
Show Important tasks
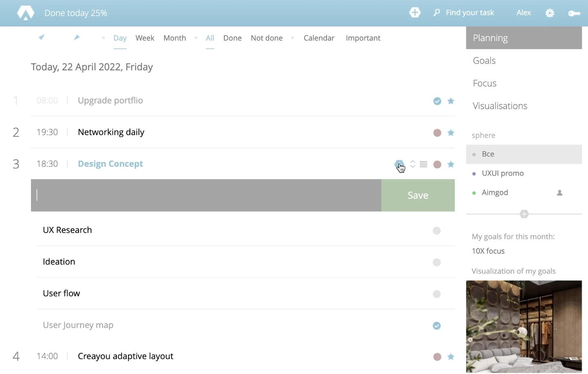pyautogui.click(x=363, y=38)
